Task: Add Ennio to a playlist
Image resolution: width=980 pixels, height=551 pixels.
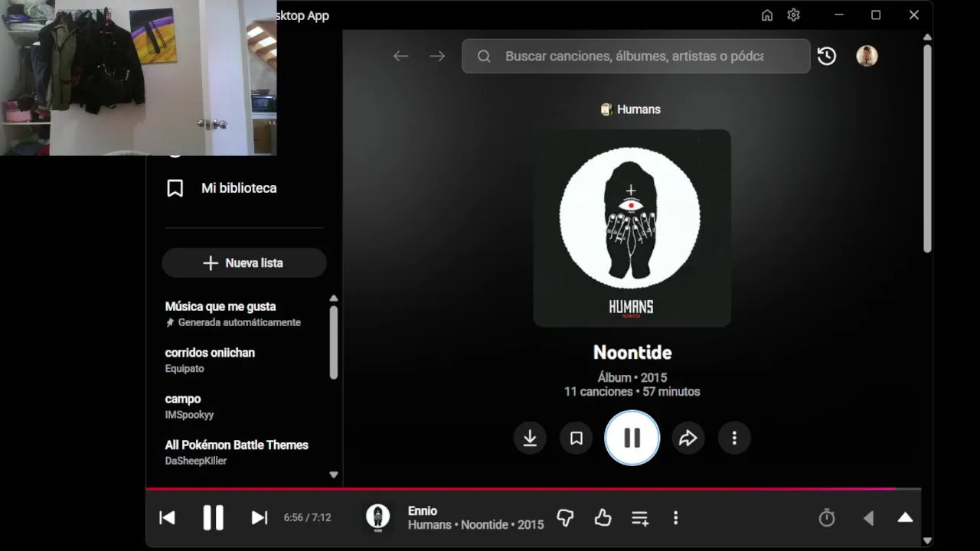Action: click(x=640, y=518)
